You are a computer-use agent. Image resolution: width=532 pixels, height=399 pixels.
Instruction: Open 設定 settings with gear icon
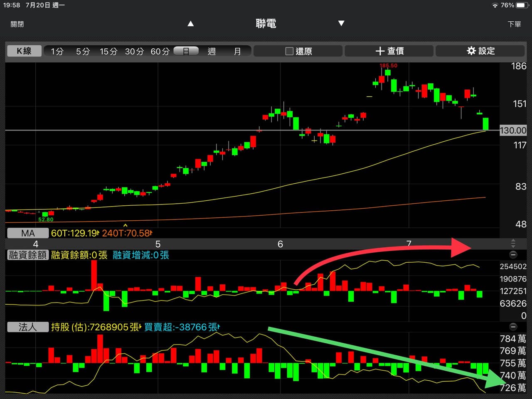pyautogui.click(x=480, y=51)
